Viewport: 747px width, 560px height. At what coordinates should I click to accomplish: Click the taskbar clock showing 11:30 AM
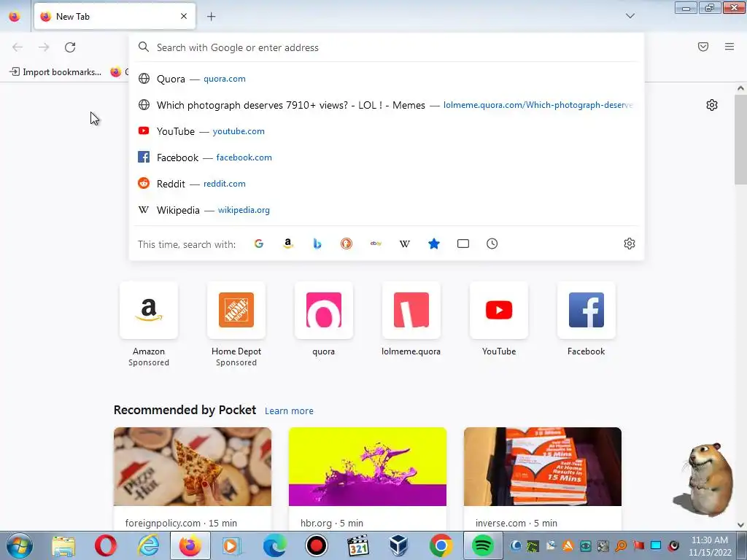pos(710,545)
